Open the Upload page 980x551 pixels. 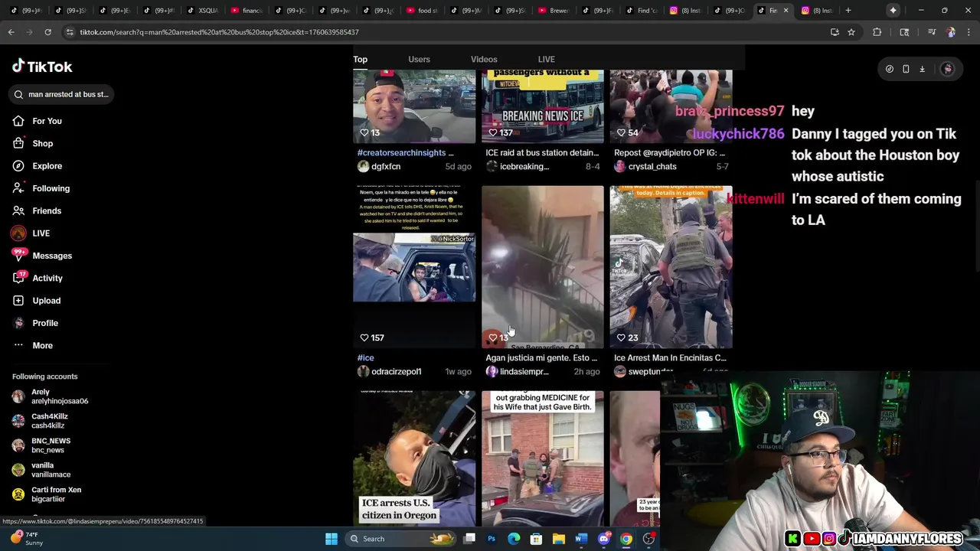46,301
